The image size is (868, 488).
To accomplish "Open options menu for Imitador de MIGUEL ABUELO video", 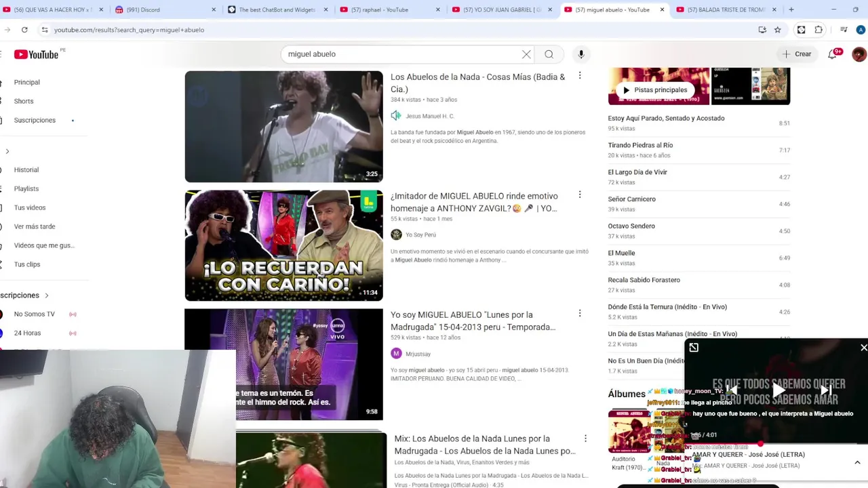I will (x=580, y=195).
